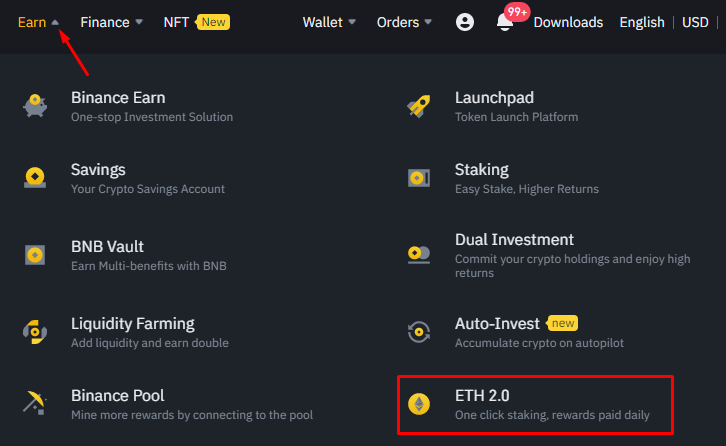The image size is (726, 446).
Task: Click the Liquidity Farming icon
Action: coord(35,331)
